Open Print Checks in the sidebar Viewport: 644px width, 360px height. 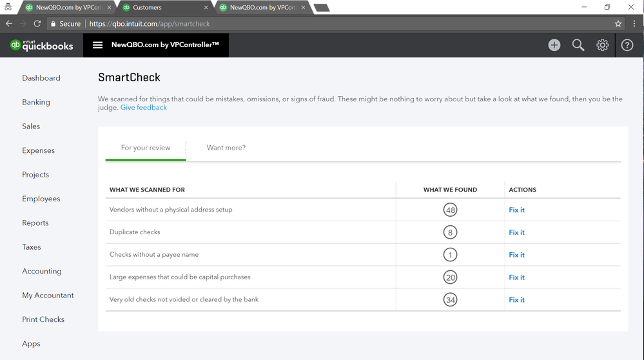pos(43,320)
